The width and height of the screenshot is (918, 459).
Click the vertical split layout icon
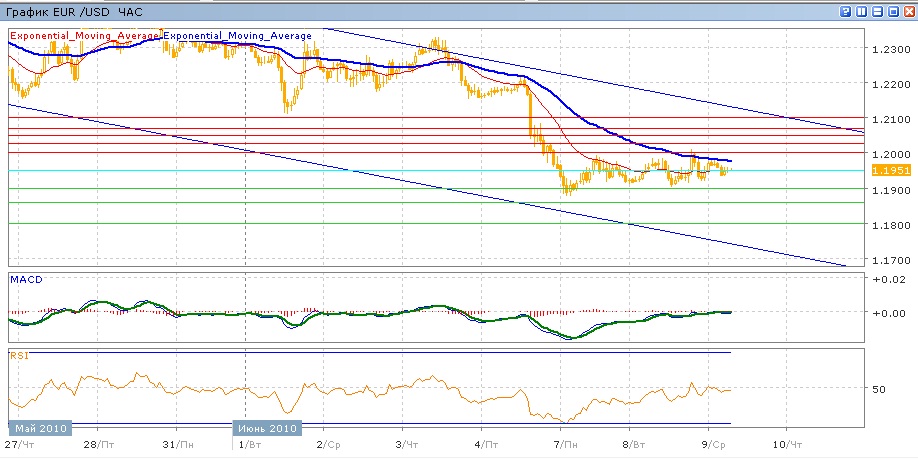861,11
